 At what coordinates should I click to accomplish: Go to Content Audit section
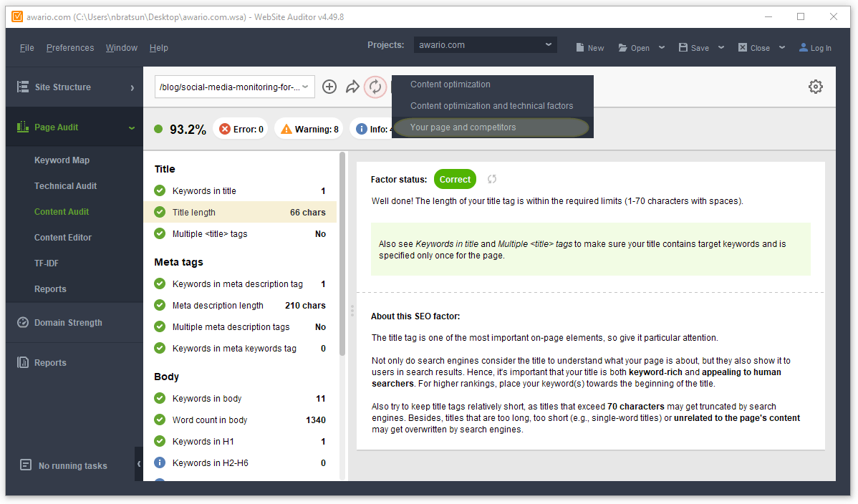(62, 211)
